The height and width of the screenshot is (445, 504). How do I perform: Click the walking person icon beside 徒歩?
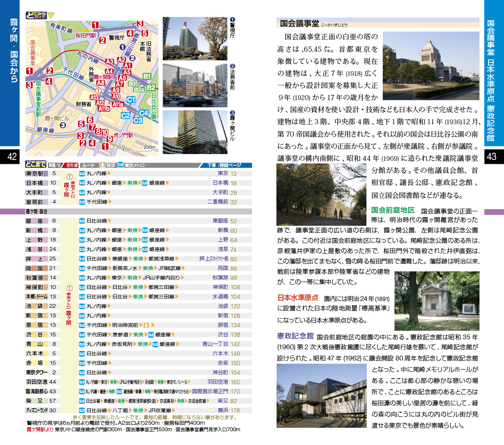click(103, 165)
